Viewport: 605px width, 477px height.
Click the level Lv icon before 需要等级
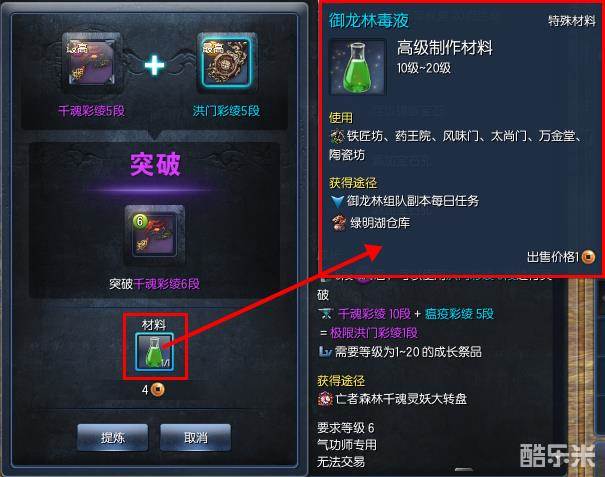pyautogui.click(x=325, y=352)
